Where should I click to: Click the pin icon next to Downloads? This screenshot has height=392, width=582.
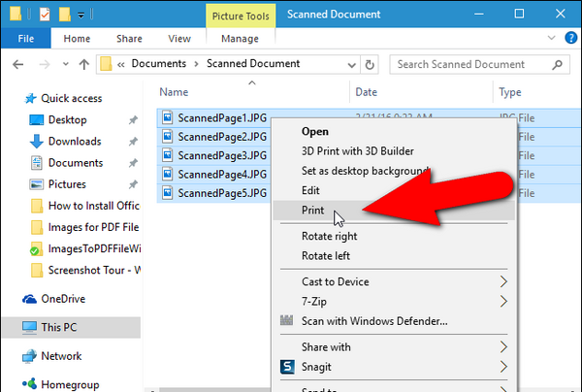coord(133,142)
